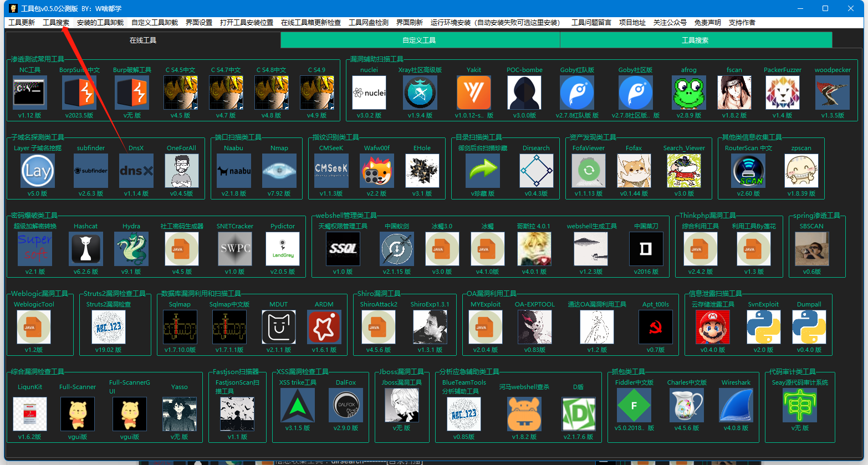The image size is (868, 465).
Task: Select 在线工具箱更新检查 menu item
Action: [311, 23]
